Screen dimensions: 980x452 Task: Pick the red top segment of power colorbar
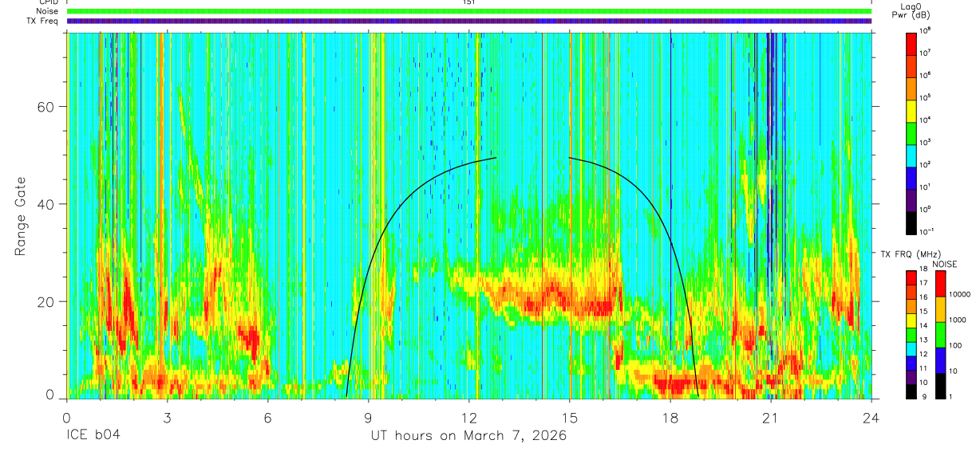click(x=911, y=42)
